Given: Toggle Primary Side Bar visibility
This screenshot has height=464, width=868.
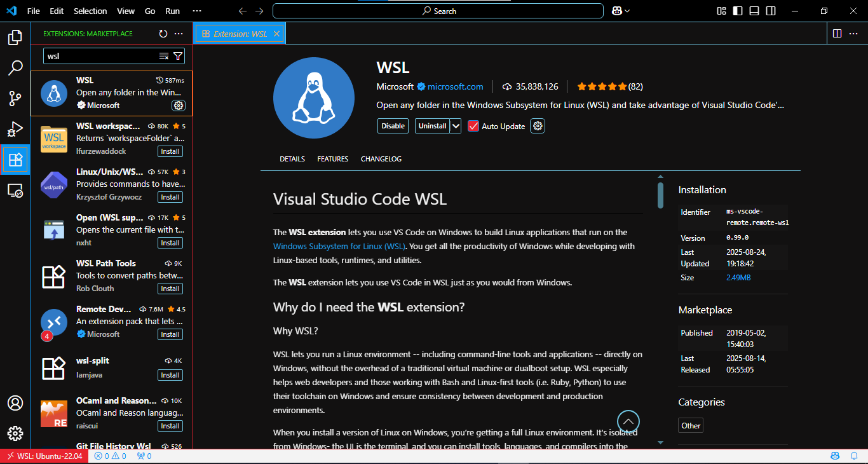Looking at the screenshot, I should pos(738,11).
